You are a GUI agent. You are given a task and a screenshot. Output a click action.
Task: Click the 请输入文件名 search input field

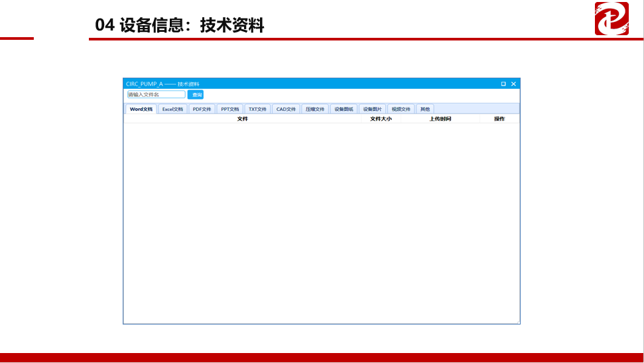click(156, 95)
